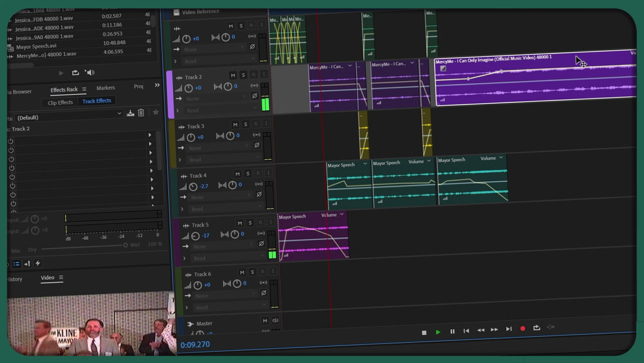644x363 pixels.
Task: Select Track 5 Mayor Speech clip
Action: (314, 236)
